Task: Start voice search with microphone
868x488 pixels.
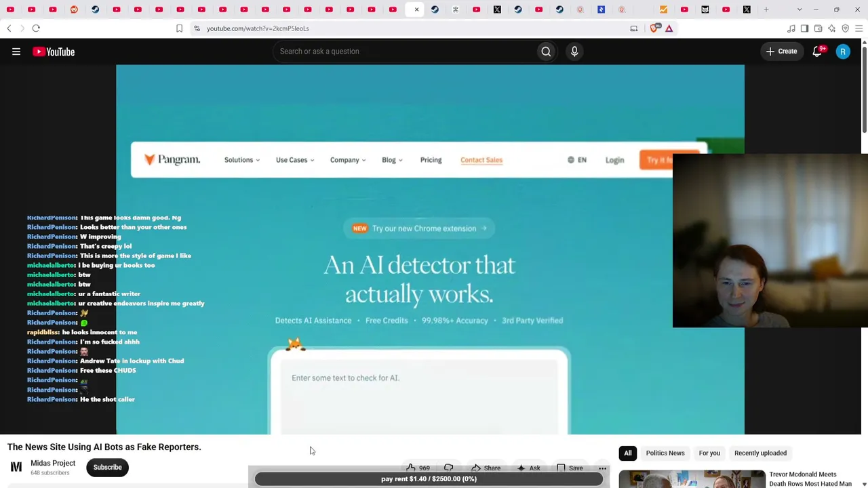Action: tap(574, 52)
